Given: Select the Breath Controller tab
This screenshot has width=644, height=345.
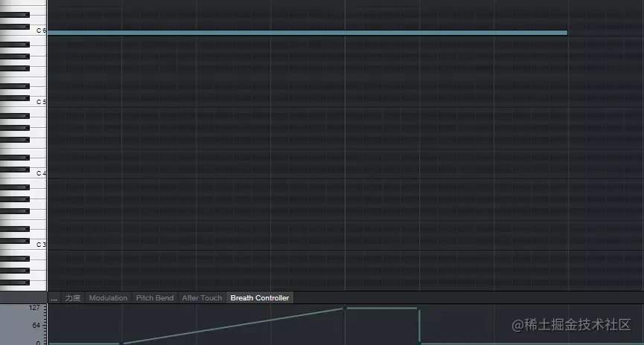Looking at the screenshot, I should click(x=260, y=298).
